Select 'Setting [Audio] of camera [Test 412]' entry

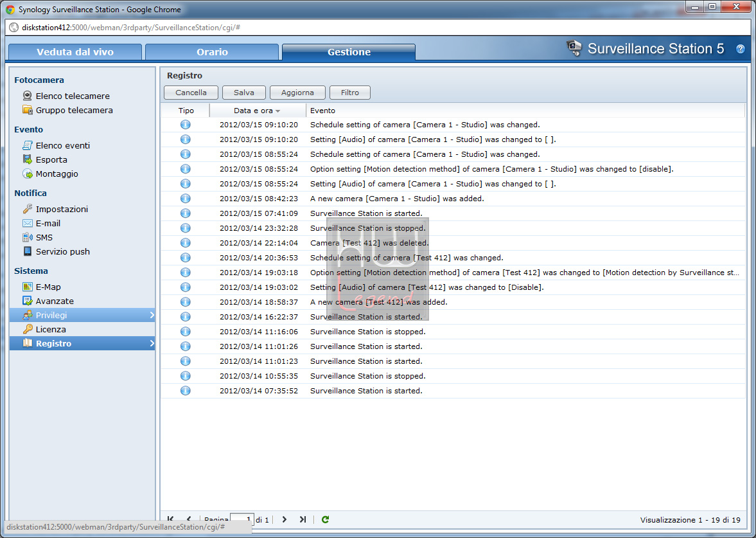tap(426, 287)
